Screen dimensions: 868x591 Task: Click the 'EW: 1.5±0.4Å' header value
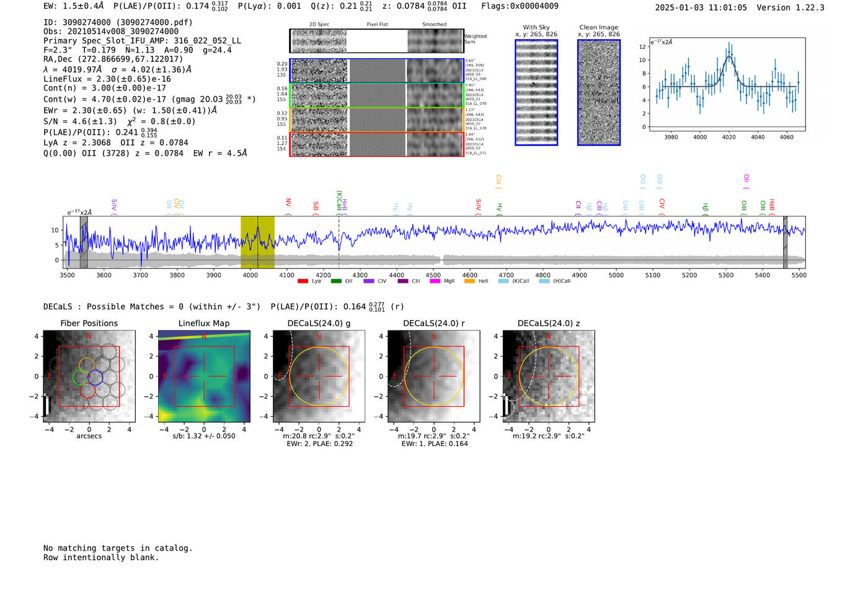coord(74,6)
